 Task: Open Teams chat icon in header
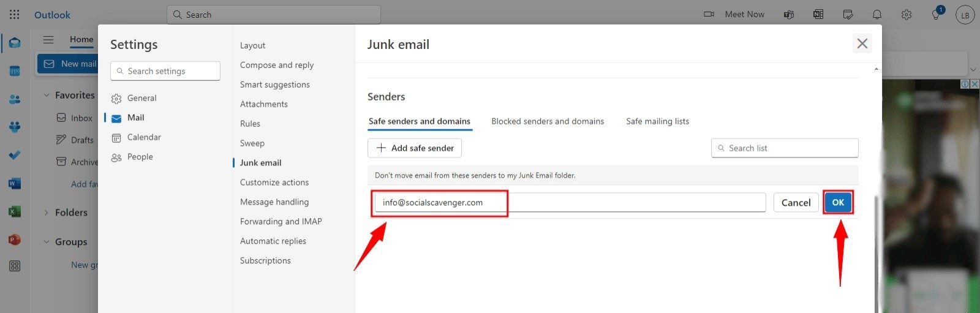tap(789, 14)
